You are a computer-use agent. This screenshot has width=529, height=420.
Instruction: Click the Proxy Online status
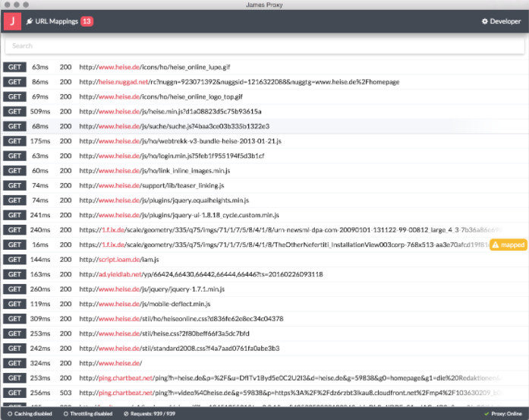click(503, 414)
